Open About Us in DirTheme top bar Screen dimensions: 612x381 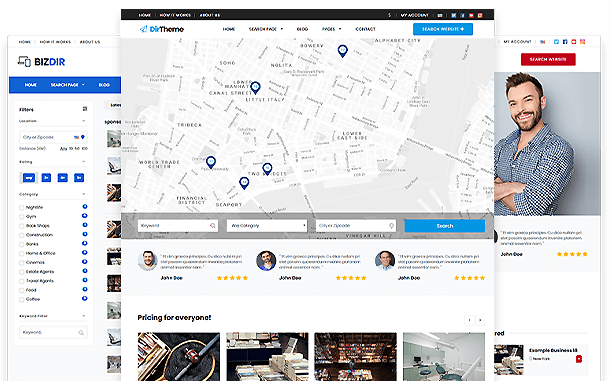[x=210, y=15]
